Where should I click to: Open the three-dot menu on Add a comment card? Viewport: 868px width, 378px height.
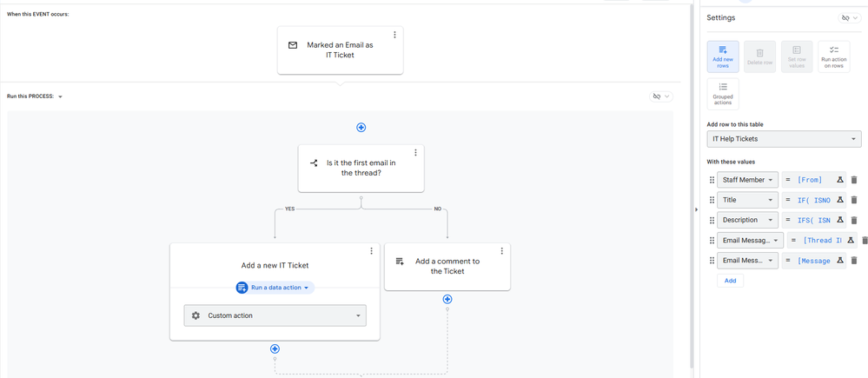[502, 251]
